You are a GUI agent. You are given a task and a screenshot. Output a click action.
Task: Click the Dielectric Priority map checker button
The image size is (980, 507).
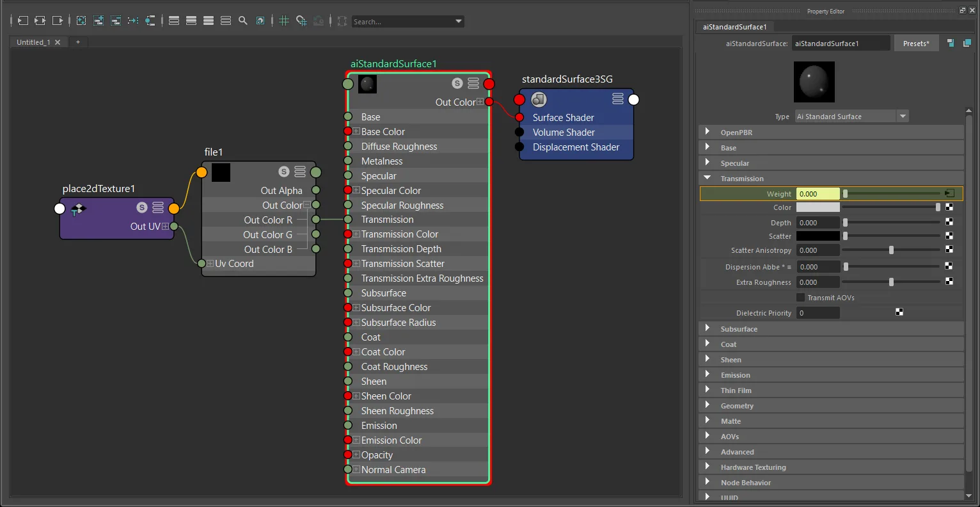899,312
